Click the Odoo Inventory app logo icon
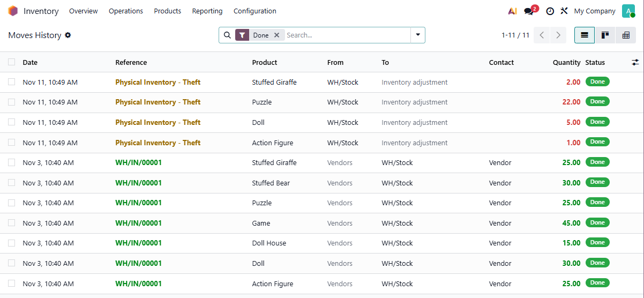Image resolution: width=644 pixels, height=298 pixels. click(x=13, y=11)
